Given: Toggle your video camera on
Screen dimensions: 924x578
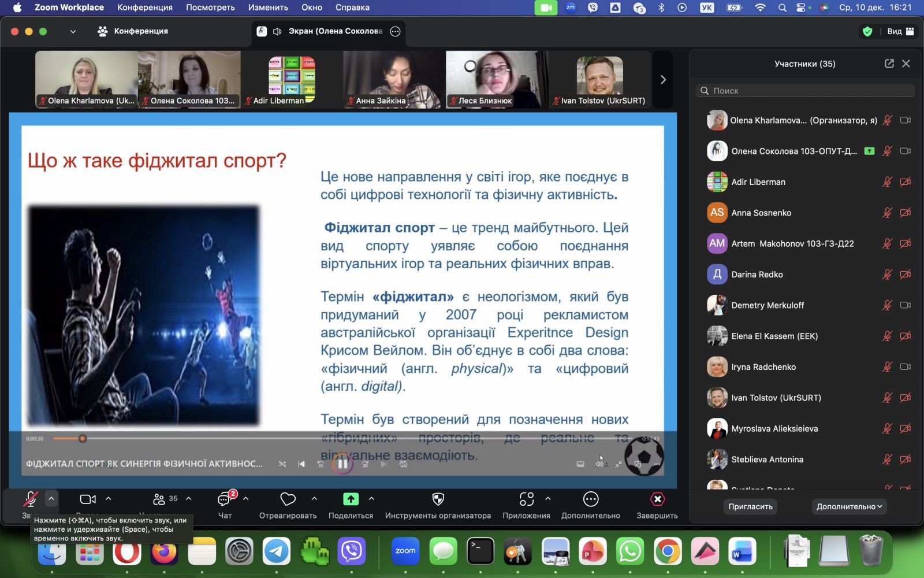Looking at the screenshot, I should [x=88, y=499].
